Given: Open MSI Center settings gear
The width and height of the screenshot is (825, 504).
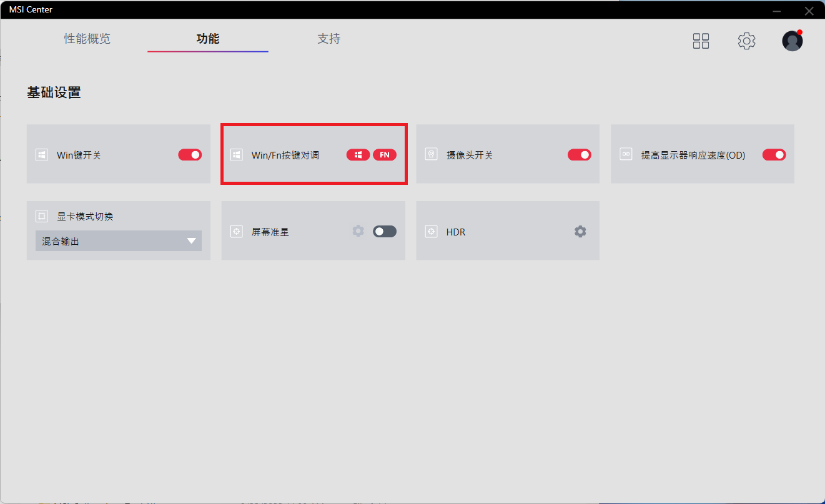Looking at the screenshot, I should coord(746,41).
